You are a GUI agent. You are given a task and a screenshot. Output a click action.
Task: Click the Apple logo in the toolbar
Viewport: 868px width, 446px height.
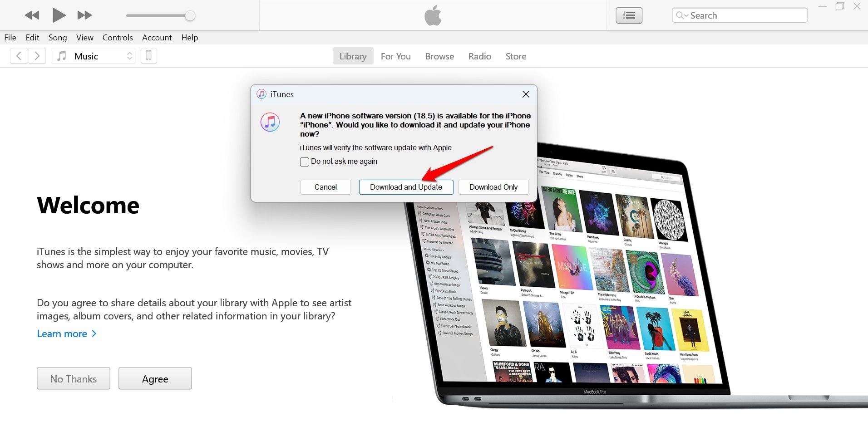tap(433, 15)
